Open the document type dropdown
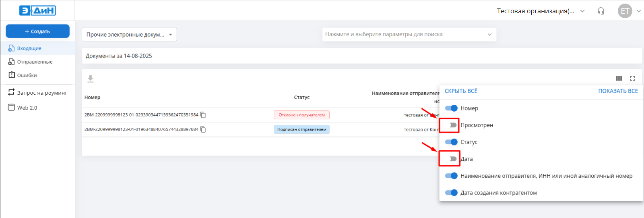 click(129, 35)
